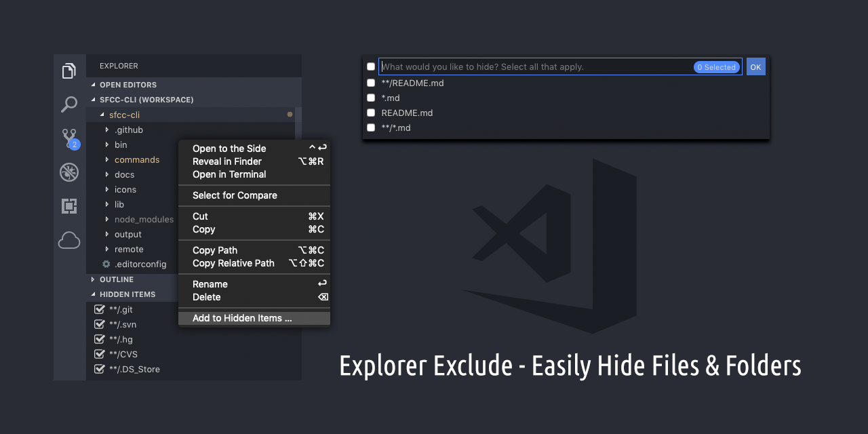Choose Open in Terminal
The image size is (868, 434).
(x=254, y=174)
